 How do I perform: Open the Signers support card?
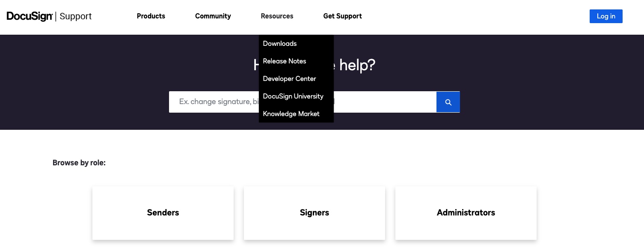(x=314, y=213)
